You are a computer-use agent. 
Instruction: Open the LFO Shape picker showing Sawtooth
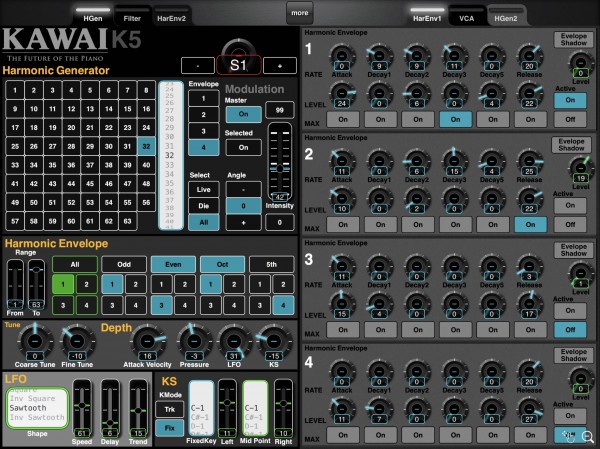[x=37, y=408]
